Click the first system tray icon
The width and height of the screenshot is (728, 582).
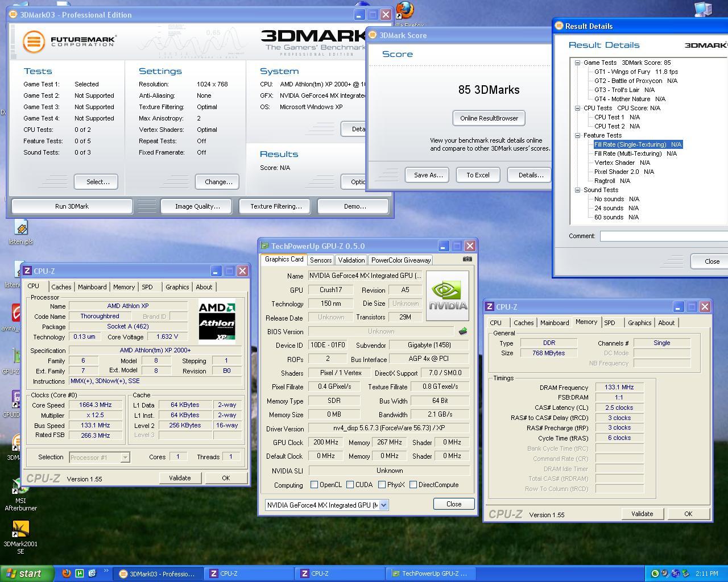tap(655, 573)
